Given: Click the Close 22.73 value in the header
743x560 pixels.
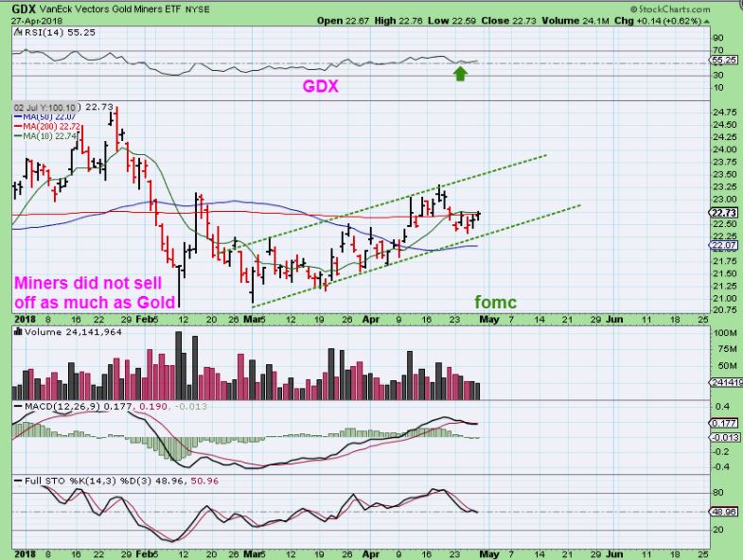Looking at the screenshot, I should point(509,21).
